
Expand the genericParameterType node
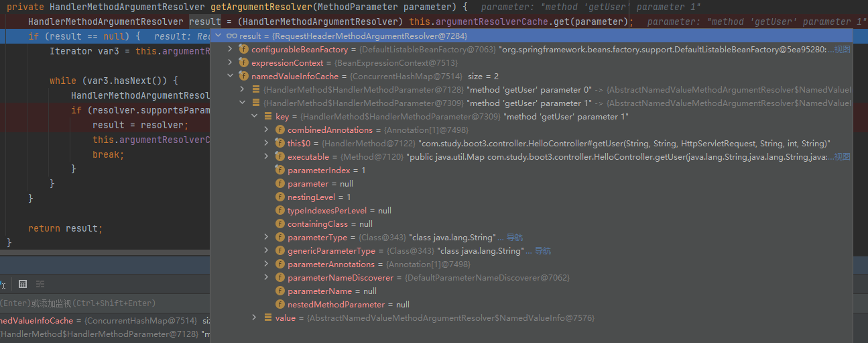click(267, 250)
